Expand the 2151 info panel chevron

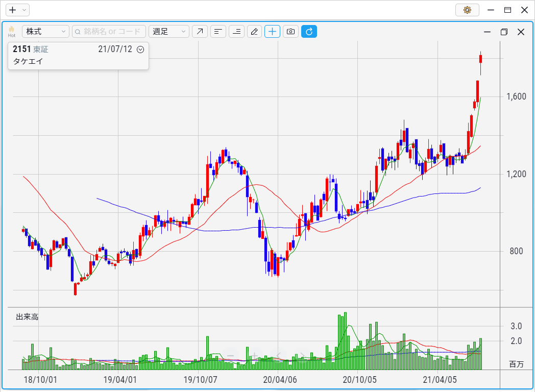click(x=140, y=50)
